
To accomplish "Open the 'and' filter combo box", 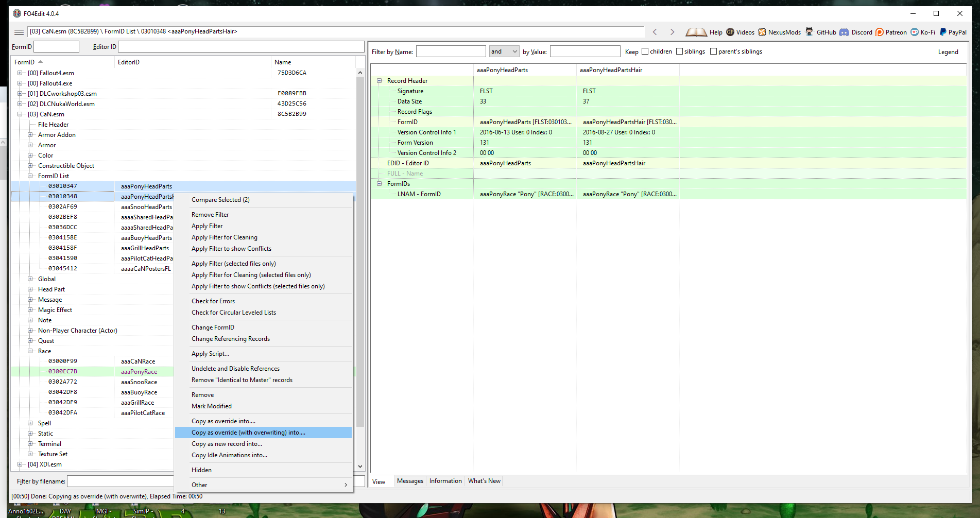I will 504,51.
